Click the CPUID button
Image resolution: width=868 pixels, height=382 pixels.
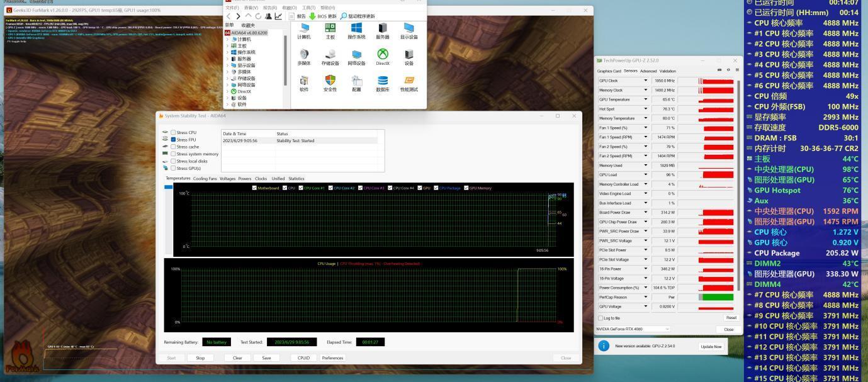(304, 358)
